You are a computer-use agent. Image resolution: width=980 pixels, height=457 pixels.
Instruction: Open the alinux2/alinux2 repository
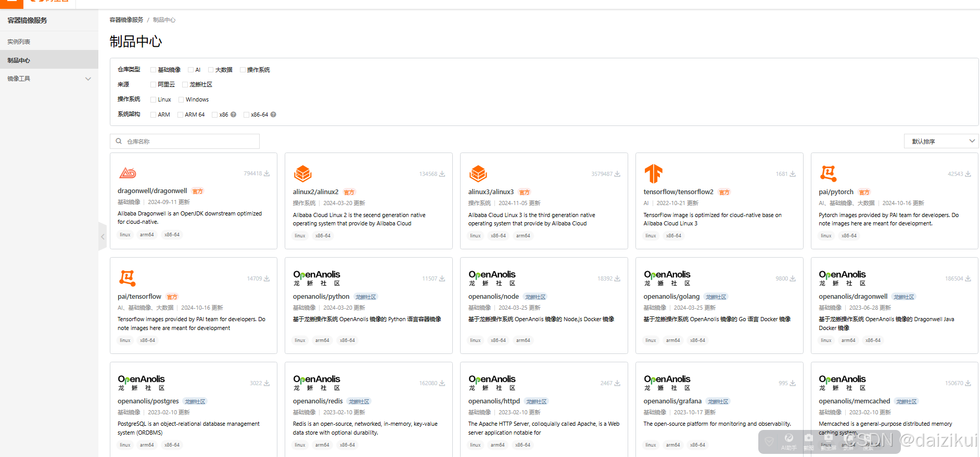point(315,192)
